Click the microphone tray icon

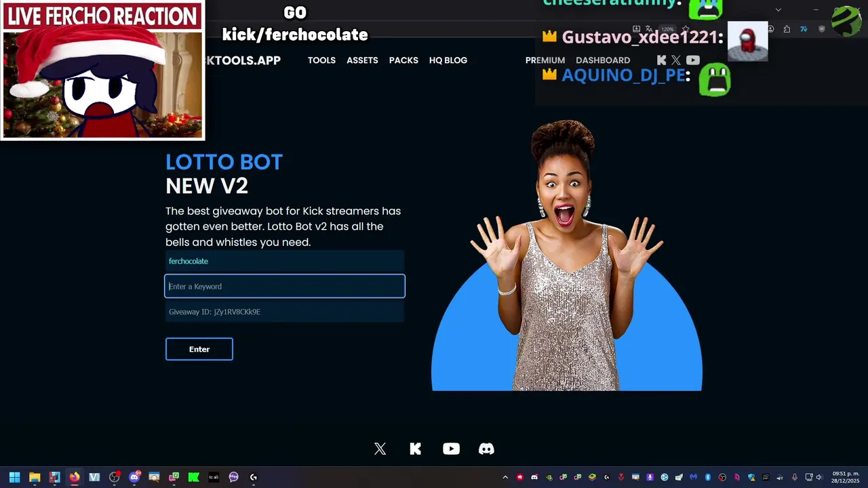coord(795,477)
